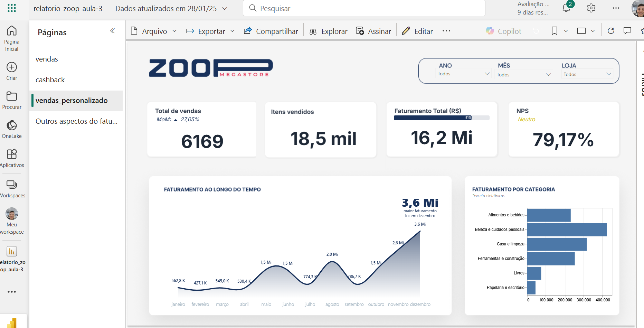
Task: Click the reset undo arrow icon
Action: [x=536, y=31]
